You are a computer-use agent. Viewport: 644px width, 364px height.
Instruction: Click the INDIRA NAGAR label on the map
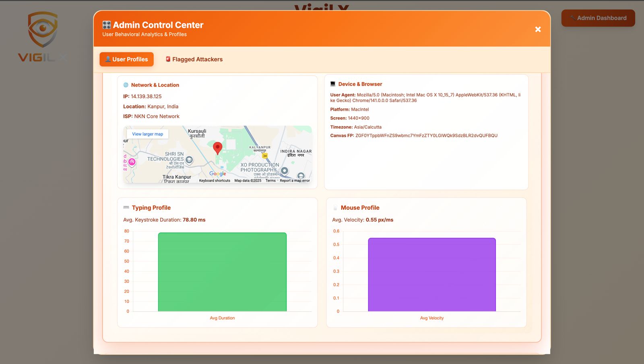pyautogui.click(x=296, y=153)
